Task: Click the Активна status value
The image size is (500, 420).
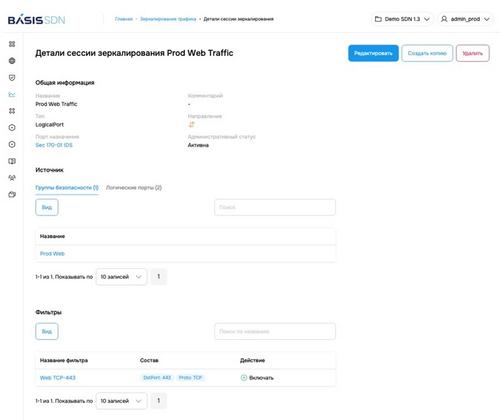Action: click(x=198, y=145)
